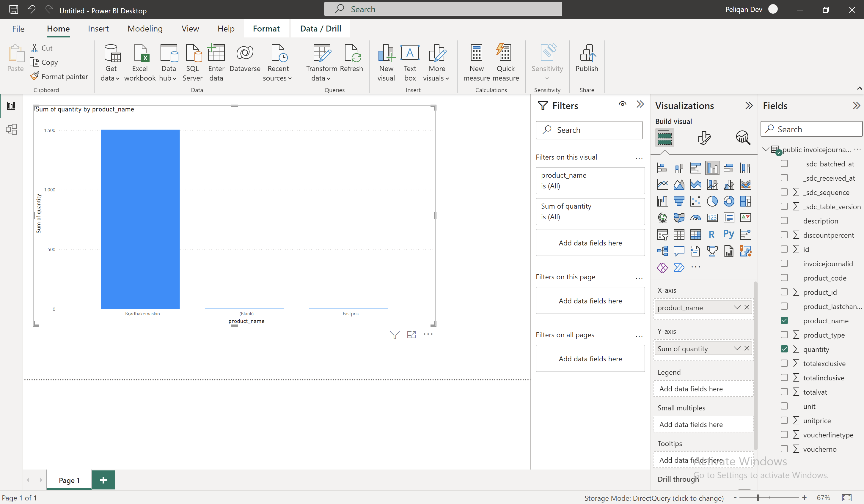The width and height of the screenshot is (864, 504).
Task: Select the funnel chart visualization icon
Action: pos(679,201)
